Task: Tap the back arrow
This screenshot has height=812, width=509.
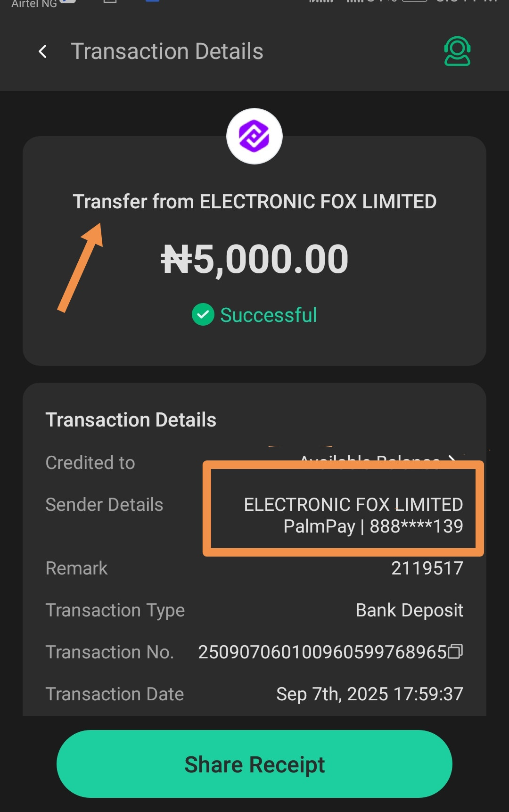Action: pyautogui.click(x=43, y=51)
